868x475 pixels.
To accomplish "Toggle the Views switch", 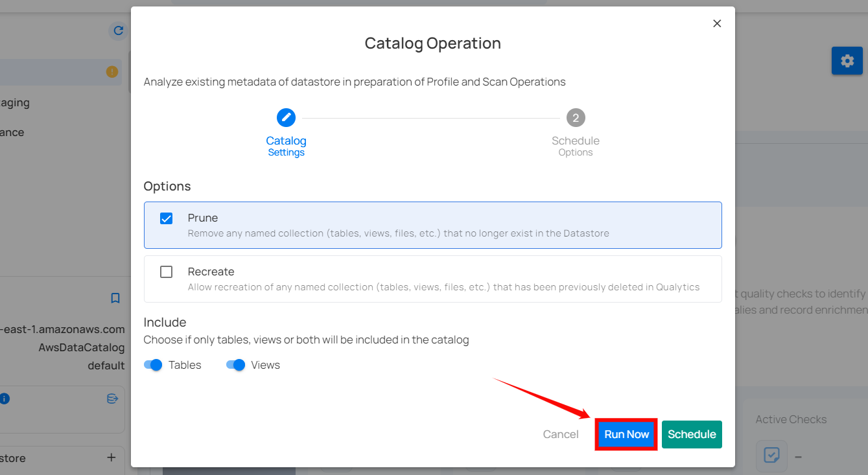I will tap(236, 365).
